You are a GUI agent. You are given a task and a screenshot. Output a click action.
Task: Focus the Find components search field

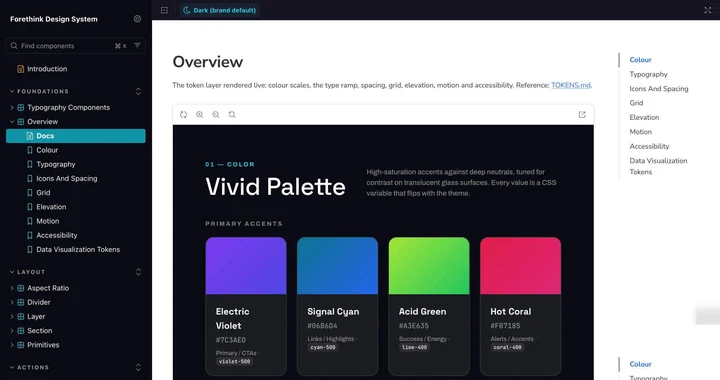click(x=76, y=46)
